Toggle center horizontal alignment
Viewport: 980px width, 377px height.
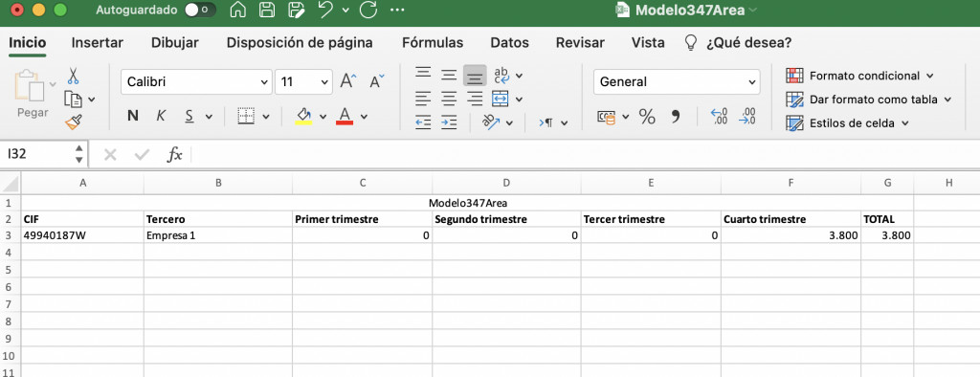(x=449, y=99)
